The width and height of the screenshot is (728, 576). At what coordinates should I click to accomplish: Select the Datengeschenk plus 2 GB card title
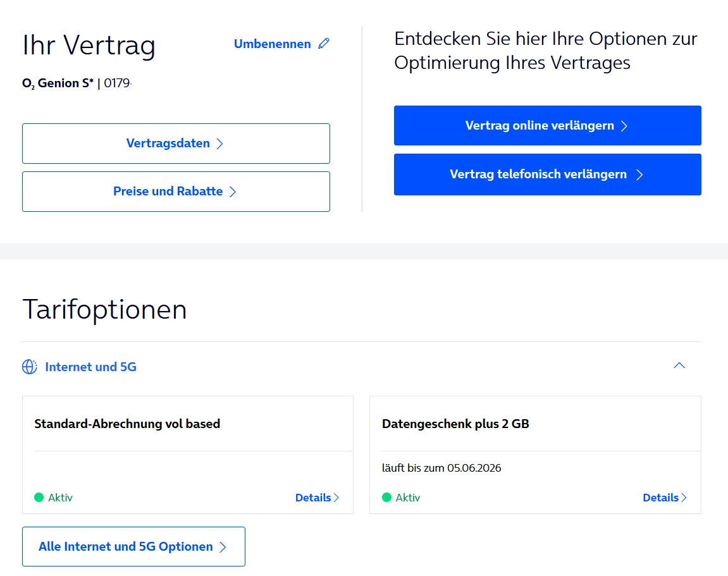click(x=455, y=424)
